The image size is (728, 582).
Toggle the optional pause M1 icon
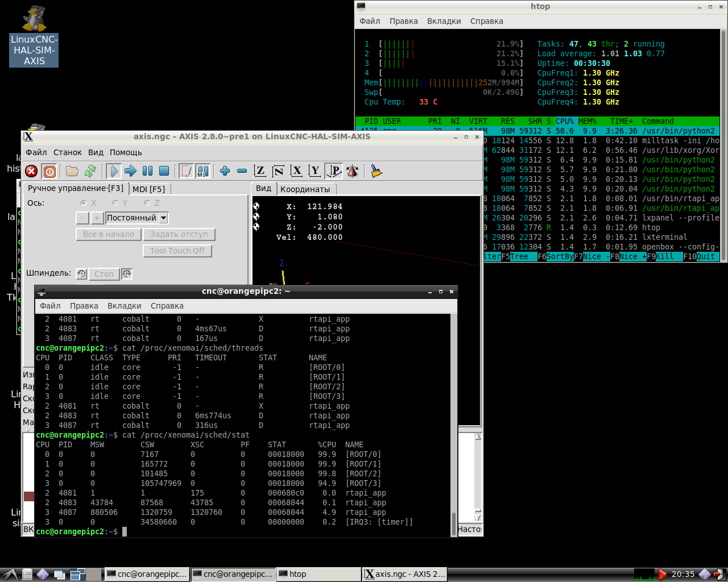click(202, 171)
